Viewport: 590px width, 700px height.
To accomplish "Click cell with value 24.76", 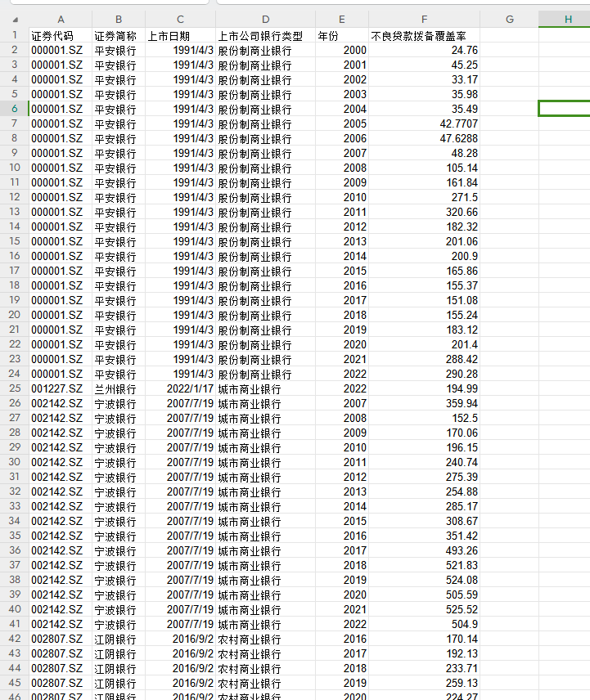I will (425, 50).
